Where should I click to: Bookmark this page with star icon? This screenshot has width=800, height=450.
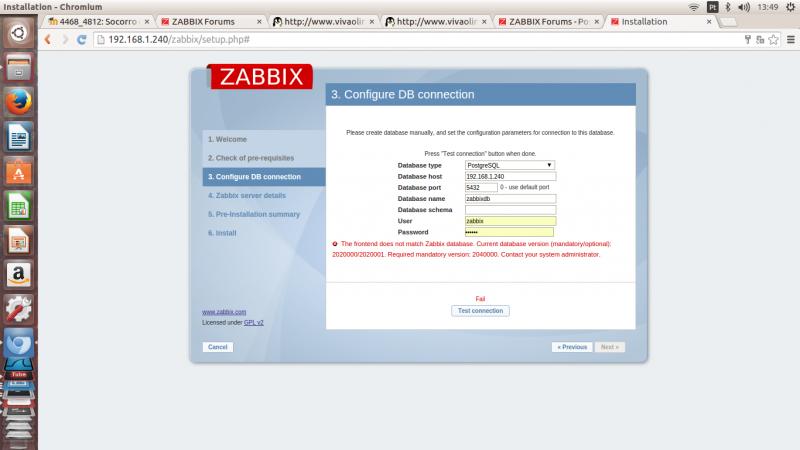coord(773,39)
